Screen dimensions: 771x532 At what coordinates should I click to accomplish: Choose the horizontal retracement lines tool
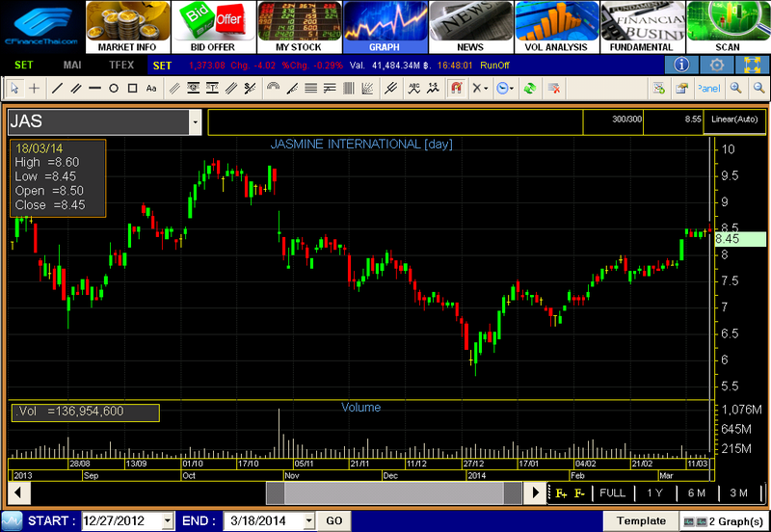point(310,89)
